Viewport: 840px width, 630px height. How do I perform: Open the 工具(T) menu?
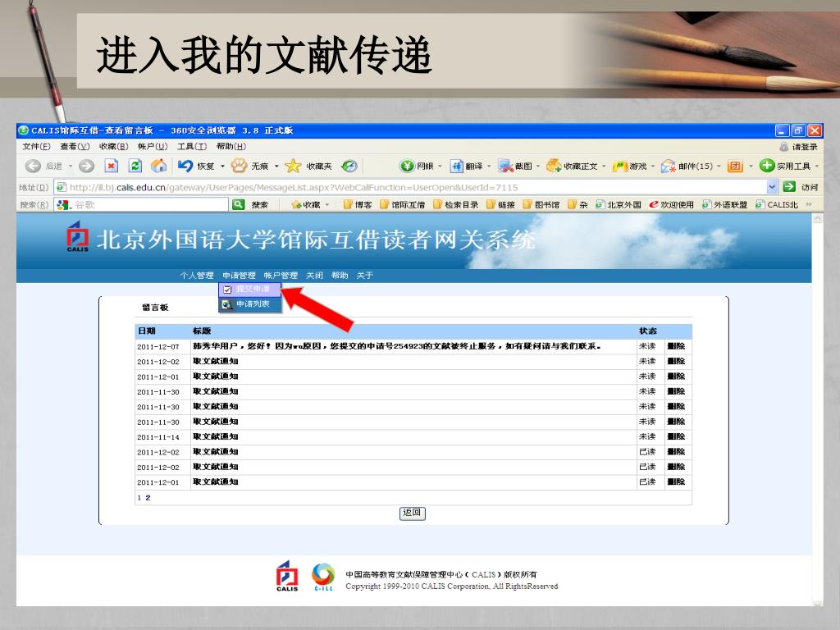[x=192, y=147]
